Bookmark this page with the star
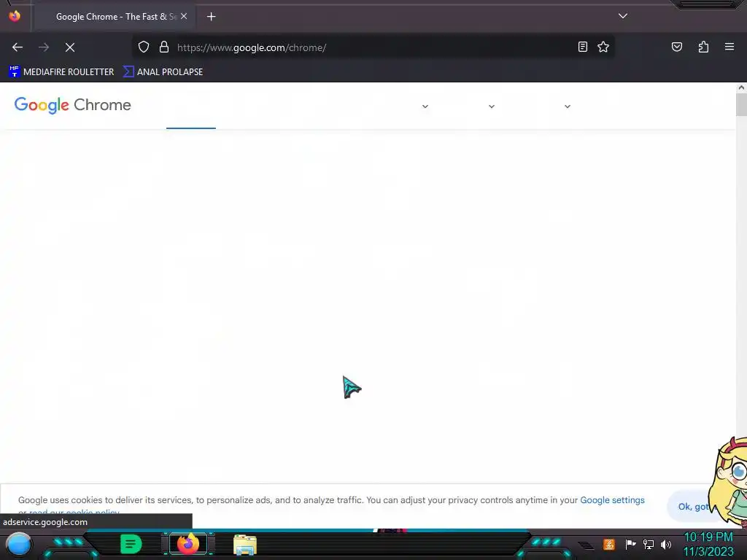The width and height of the screenshot is (747, 560). [x=603, y=47]
